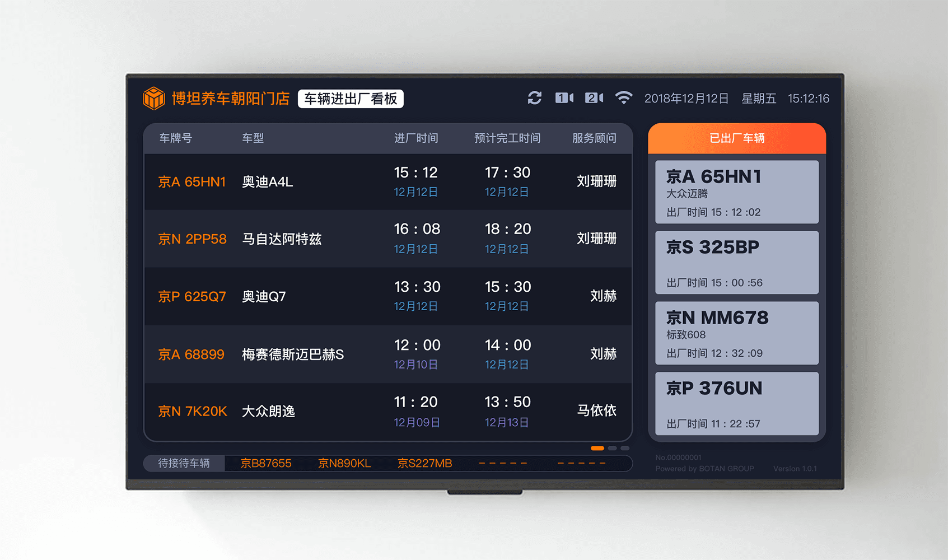Select plate 京N 7K20K

[192, 412]
